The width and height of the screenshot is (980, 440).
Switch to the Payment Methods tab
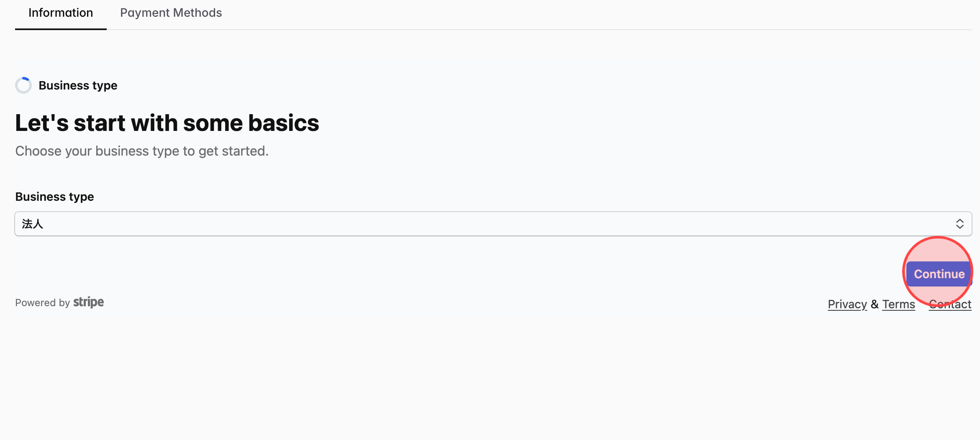click(171, 13)
